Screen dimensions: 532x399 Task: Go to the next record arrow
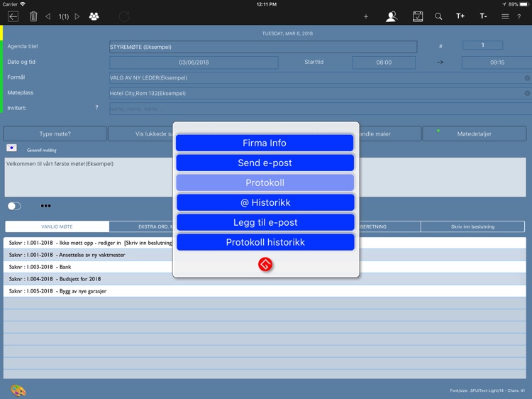77,16
